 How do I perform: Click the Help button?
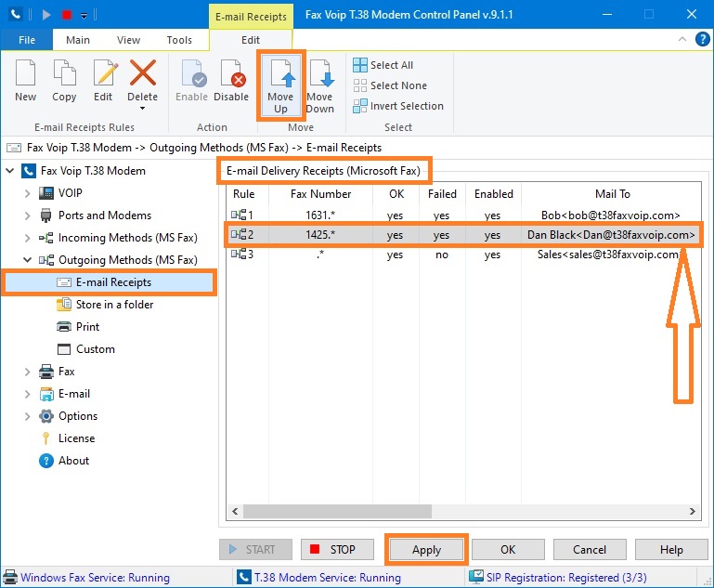(x=671, y=550)
